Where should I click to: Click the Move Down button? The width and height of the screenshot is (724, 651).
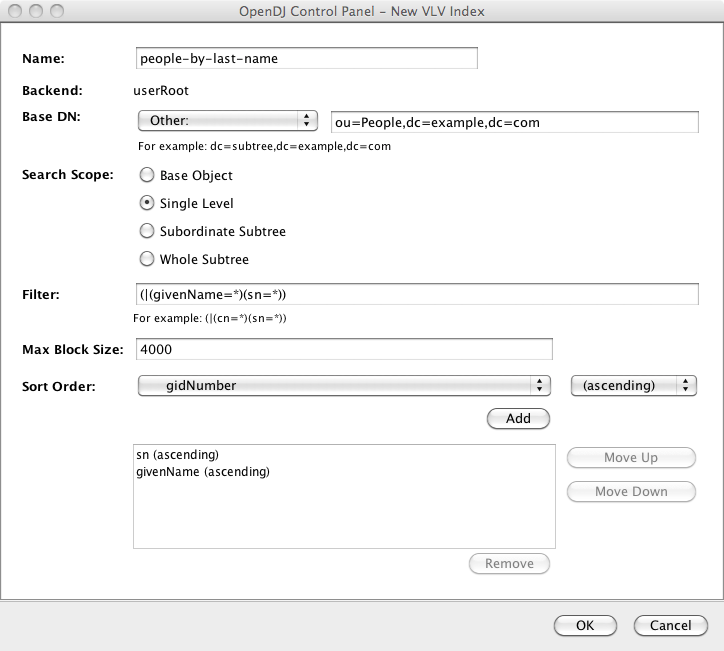point(631,492)
